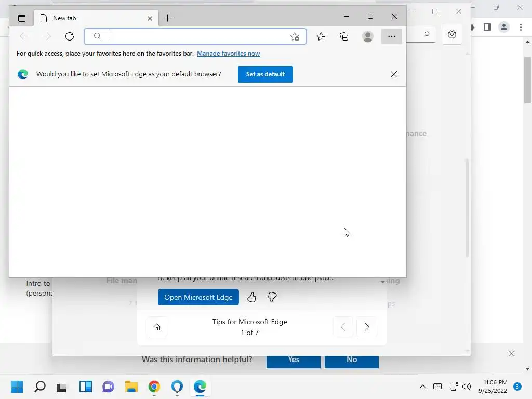Open Chrome profile avatar

(504, 27)
